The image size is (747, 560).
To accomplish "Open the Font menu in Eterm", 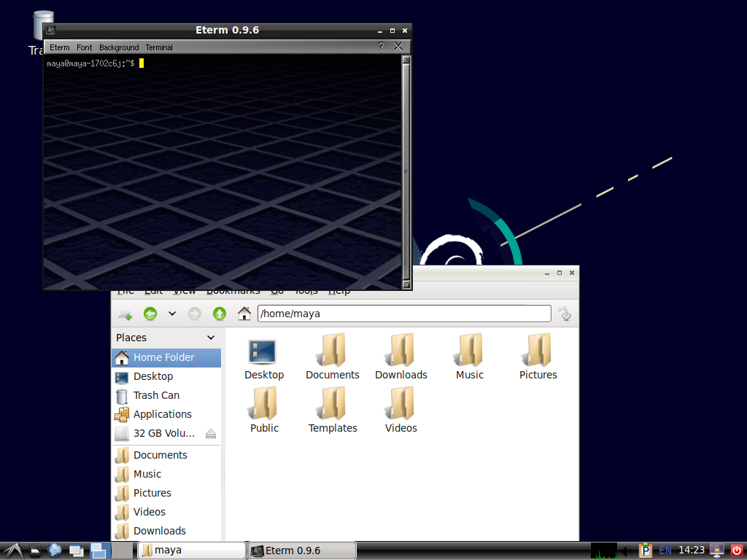I will pyautogui.click(x=85, y=47).
